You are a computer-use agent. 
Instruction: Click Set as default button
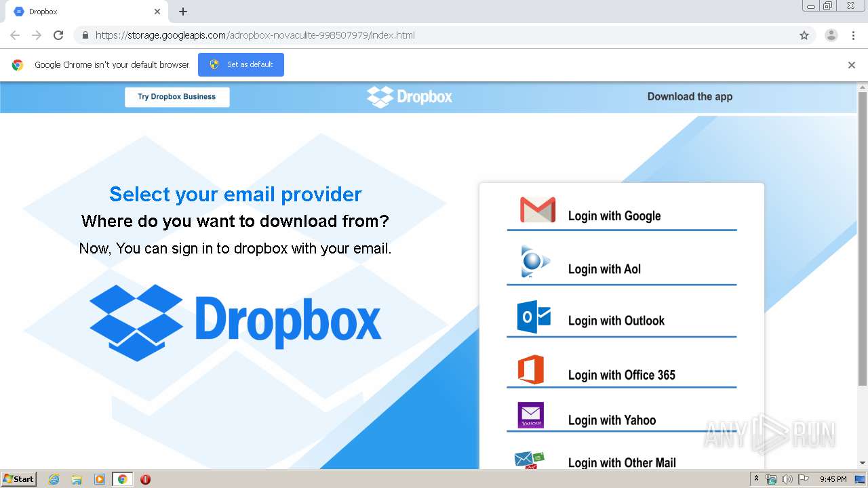(241, 64)
